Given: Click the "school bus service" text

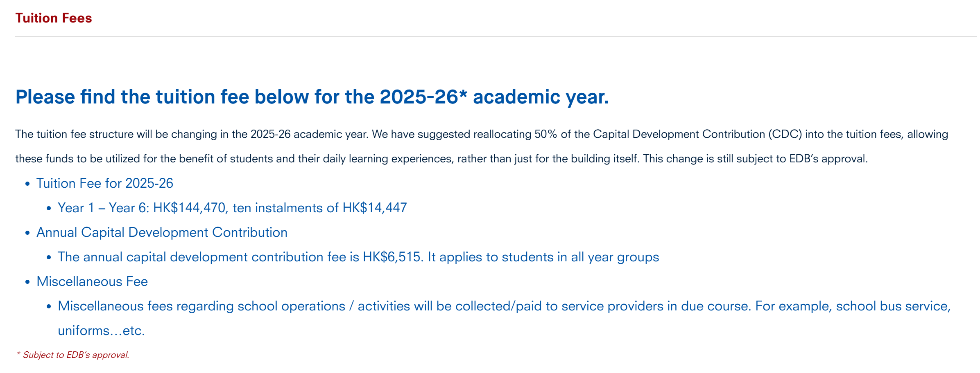Looking at the screenshot, I should pos(893,306).
